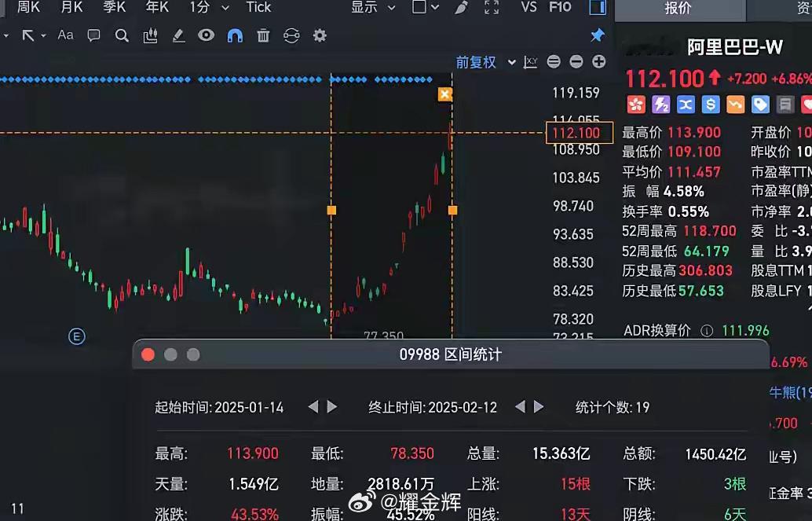The height and width of the screenshot is (521, 812).
Task: Click the axis scale setting icon
Action: 530,62
